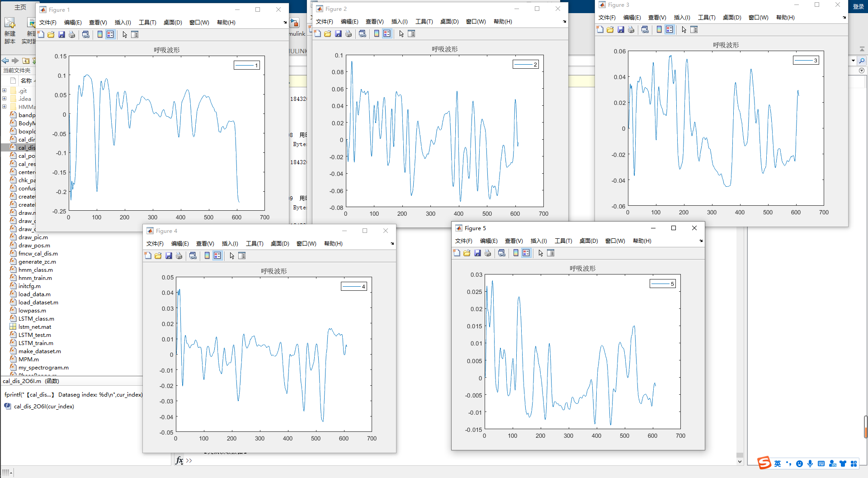Switch to MATLAB 主页 Home tab
Screen dimensions: 868x478
(20, 7)
